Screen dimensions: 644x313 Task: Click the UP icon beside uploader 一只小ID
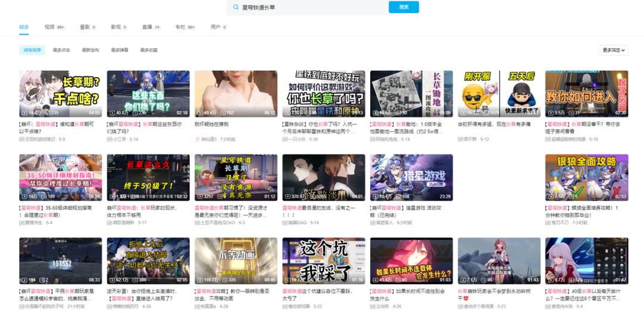[x=284, y=140]
